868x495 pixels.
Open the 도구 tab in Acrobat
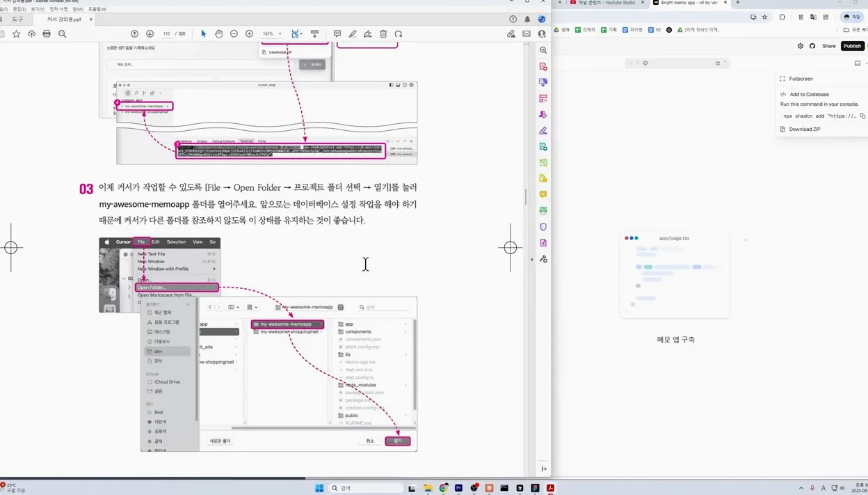click(18, 19)
